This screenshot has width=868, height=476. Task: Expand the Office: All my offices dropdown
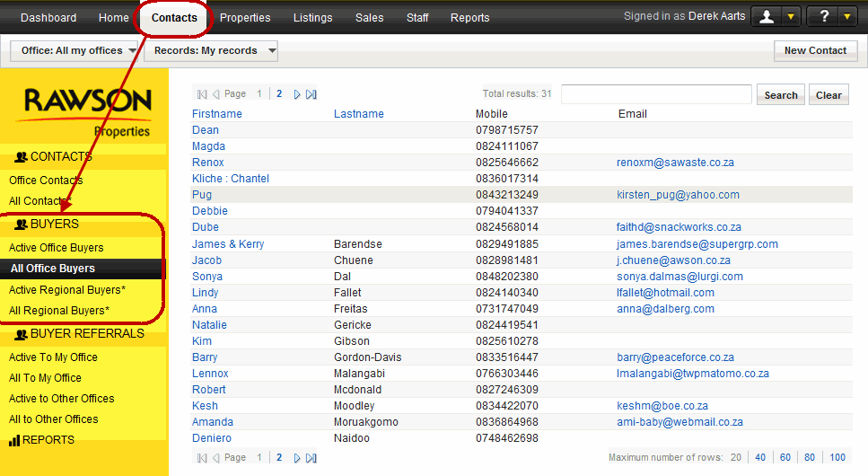(x=75, y=51)
